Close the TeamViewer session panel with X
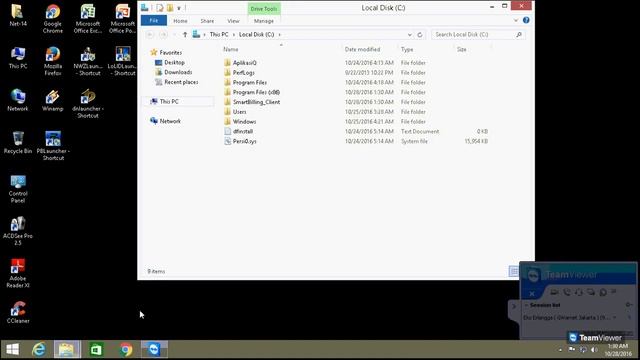Image resolution: width=640 pixels, height=360 pixels. tap(532, 293)
